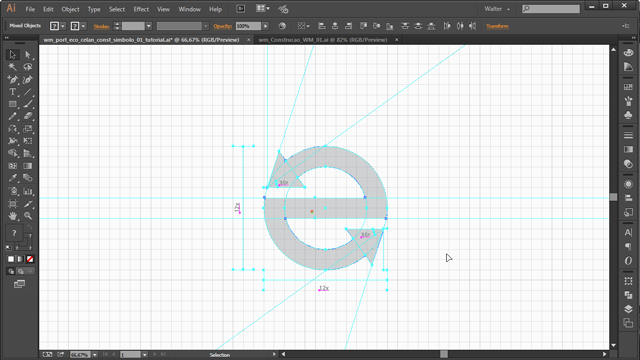Set color mode to solid Color
This screenshot has height=360, width=640.
11,259
